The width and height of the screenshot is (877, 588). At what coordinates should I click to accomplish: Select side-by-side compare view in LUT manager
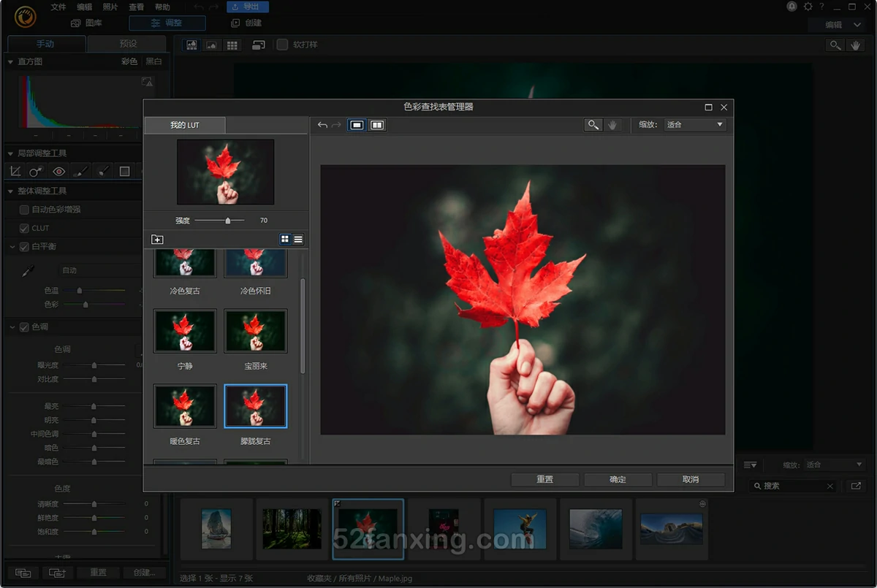(377, 125)
